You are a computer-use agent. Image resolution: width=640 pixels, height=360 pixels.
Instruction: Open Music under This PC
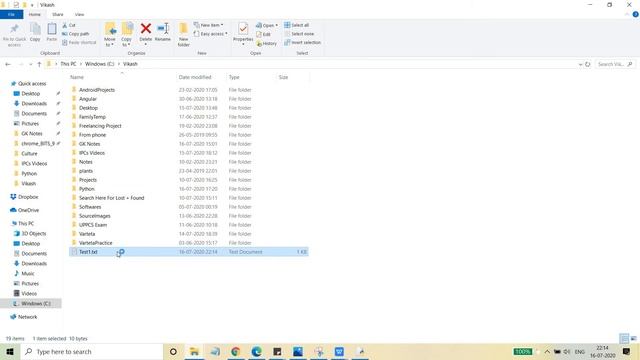[x=28, y=273]
